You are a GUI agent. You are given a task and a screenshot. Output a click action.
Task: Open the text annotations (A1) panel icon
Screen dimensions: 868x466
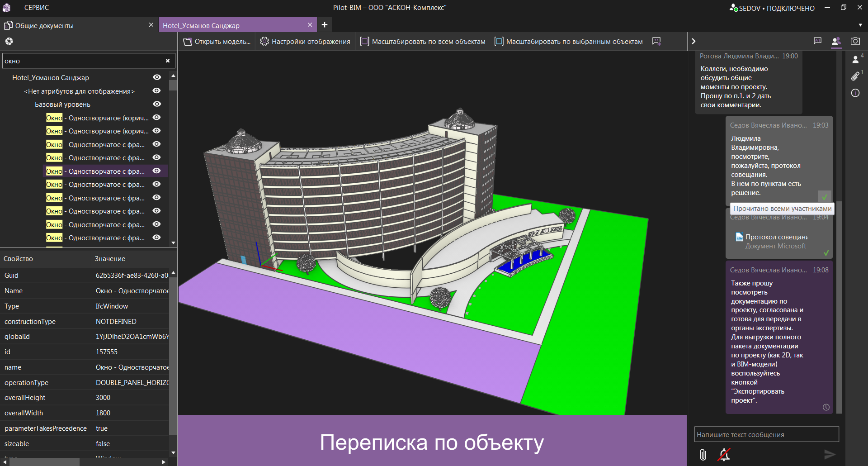tap(817, 41)
